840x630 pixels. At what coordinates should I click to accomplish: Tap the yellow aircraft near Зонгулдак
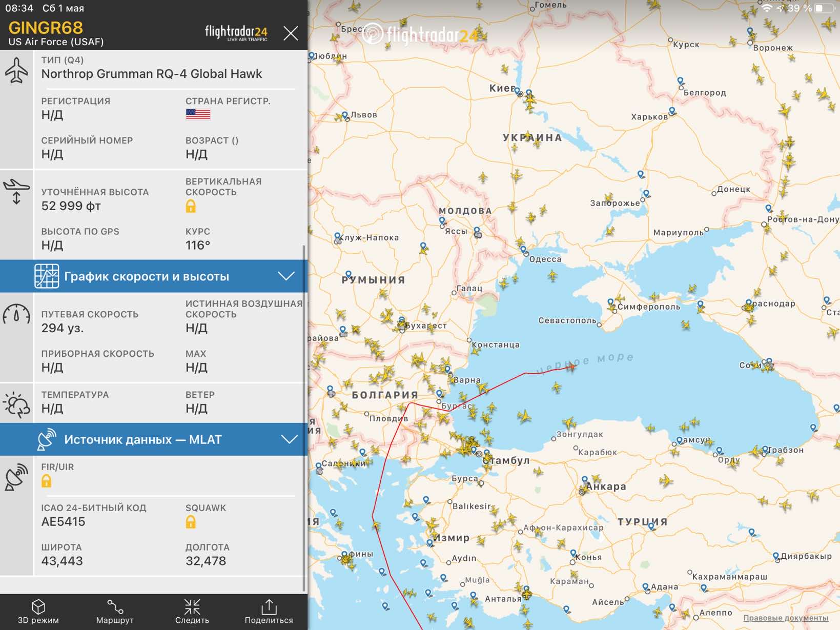click(x=569, y=423)
